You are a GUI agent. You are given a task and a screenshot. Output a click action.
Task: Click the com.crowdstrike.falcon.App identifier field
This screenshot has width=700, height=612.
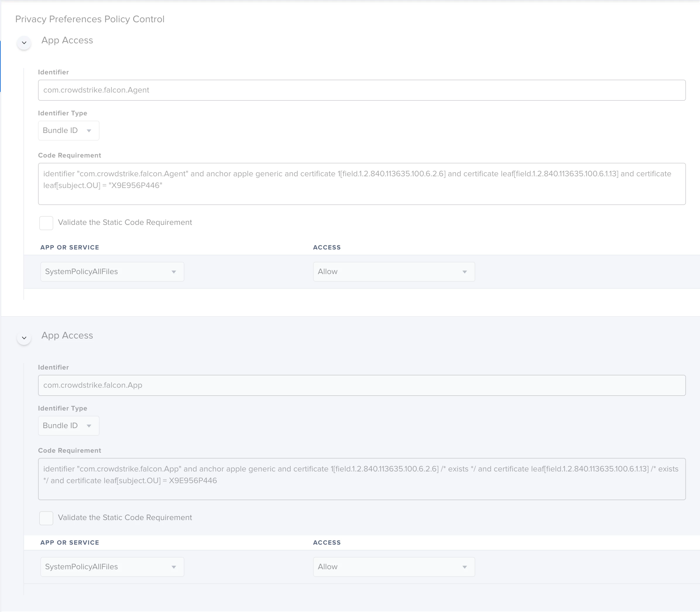pos(361,385)
